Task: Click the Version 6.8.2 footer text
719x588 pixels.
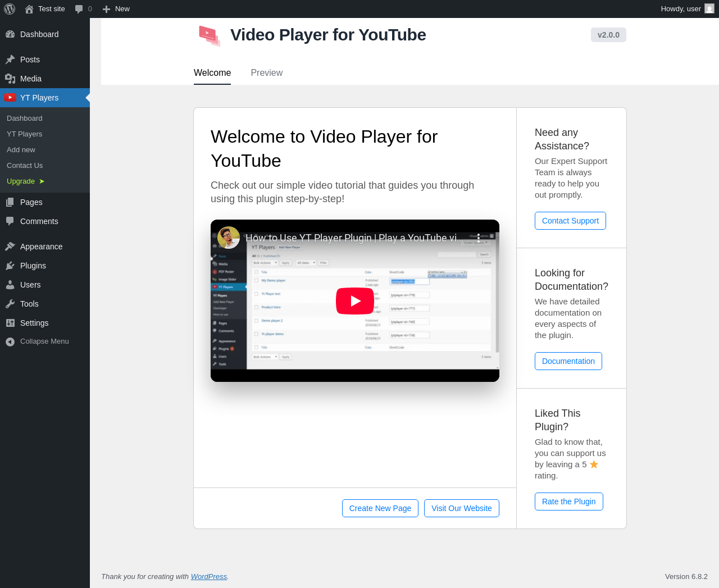Action: 686,577
